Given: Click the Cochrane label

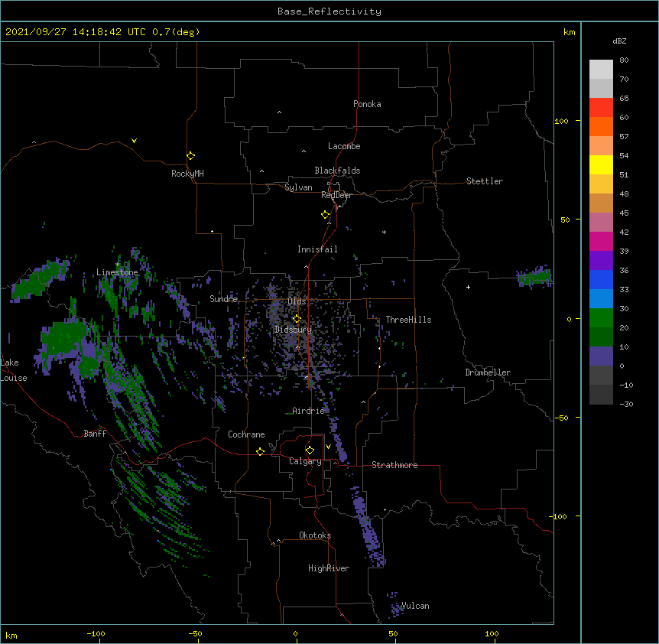Looking at the screenshot, I should pyautogui.click(x=246, y=434).
